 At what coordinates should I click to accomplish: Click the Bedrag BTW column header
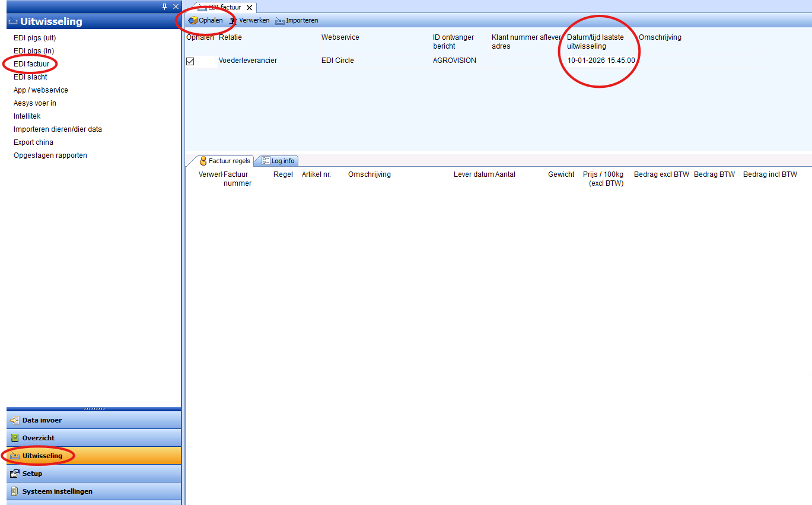[714, 174]
